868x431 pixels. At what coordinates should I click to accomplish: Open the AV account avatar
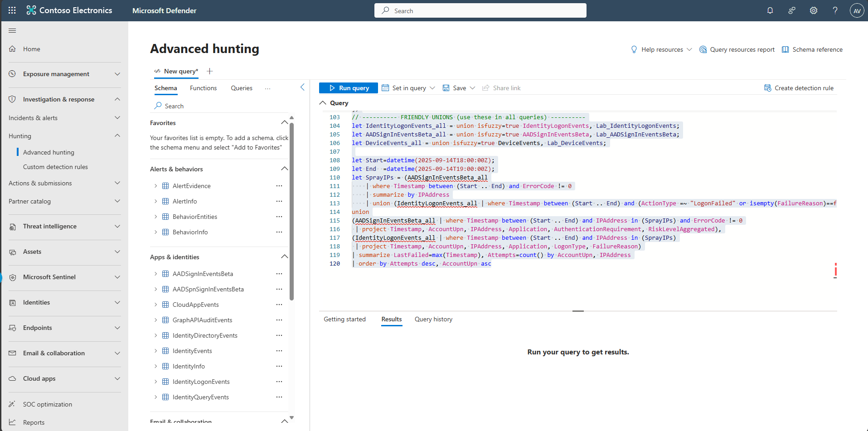(x=857, y=10)
